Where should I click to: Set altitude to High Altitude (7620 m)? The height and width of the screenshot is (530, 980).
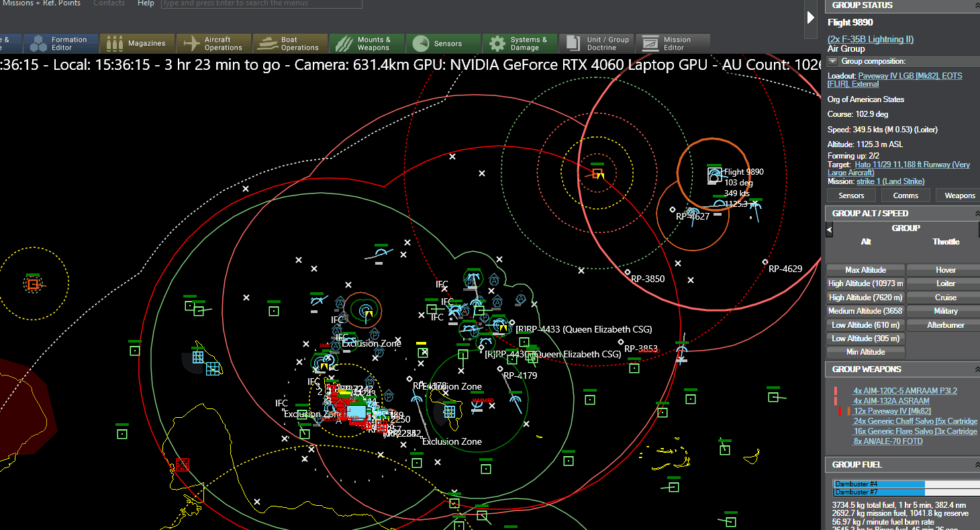(865, 298)
